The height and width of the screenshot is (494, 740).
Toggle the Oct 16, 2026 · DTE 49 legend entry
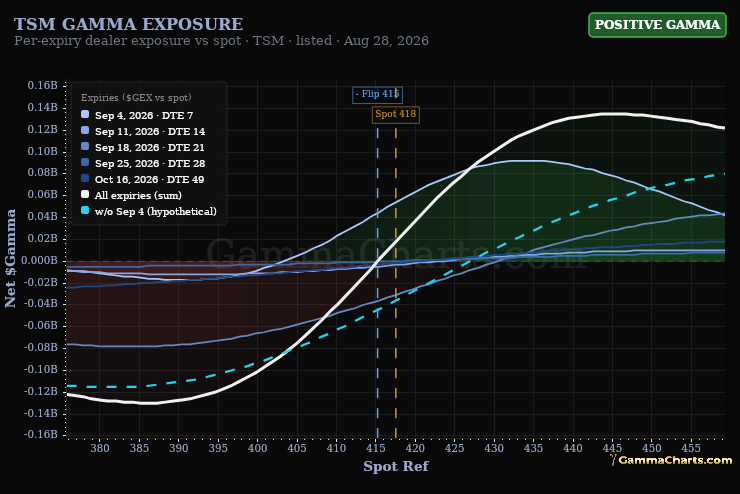pyautogui.click(x=143, y=179)
